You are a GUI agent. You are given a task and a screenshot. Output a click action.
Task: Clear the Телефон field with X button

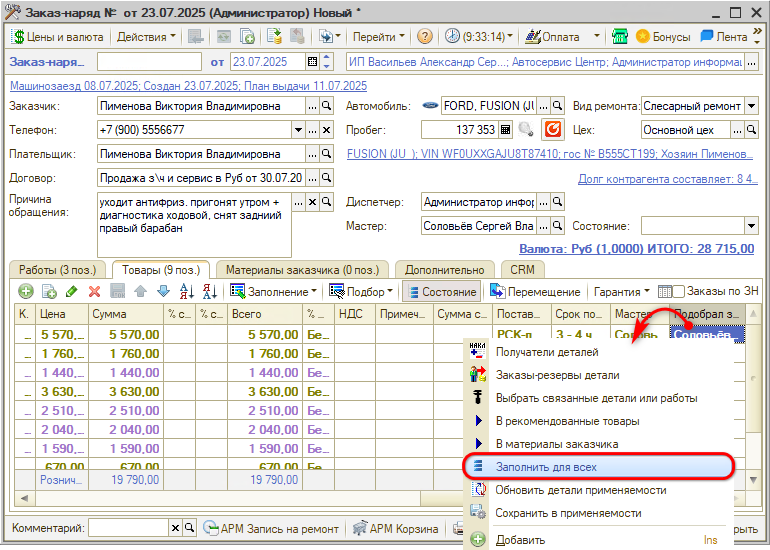coord(325,130)
